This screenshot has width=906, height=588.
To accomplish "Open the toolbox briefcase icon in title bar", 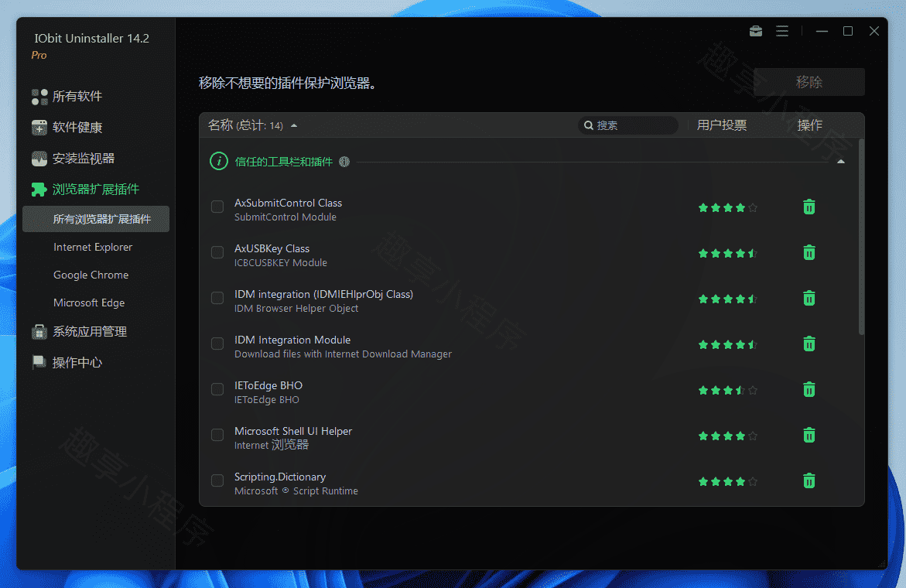I will 756,31.
